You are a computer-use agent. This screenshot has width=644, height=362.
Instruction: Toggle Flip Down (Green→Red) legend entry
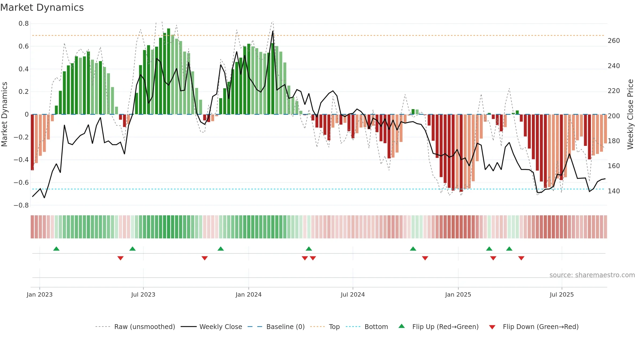pos(533,327)
